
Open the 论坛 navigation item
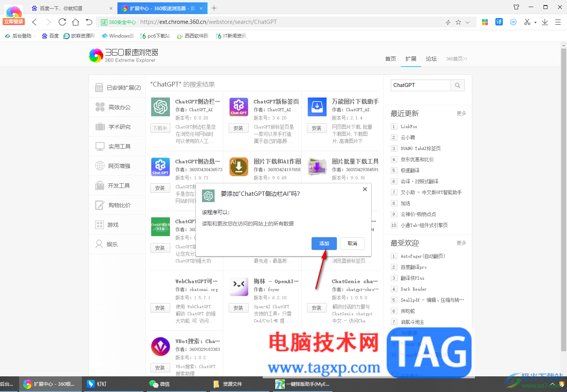click(431, 59)
